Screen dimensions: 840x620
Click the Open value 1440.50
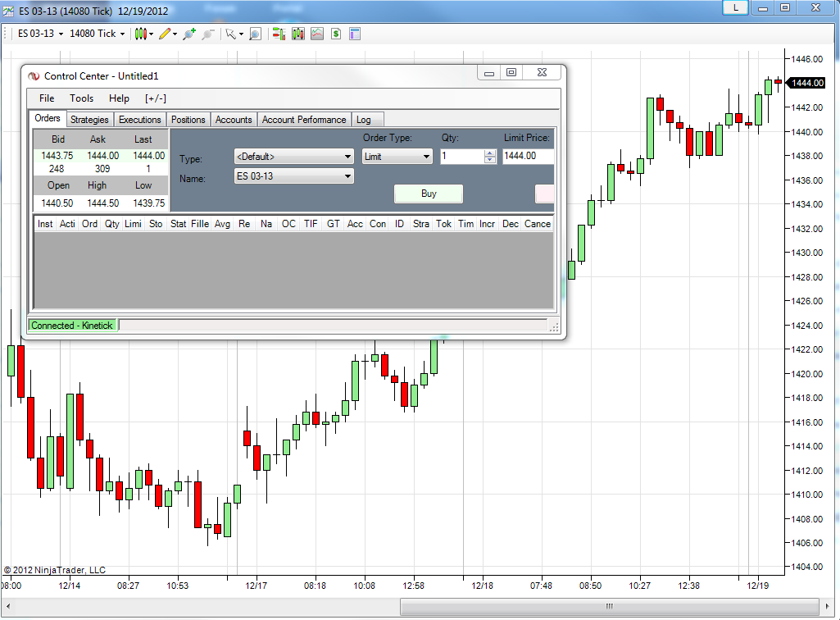pos(57,203)
